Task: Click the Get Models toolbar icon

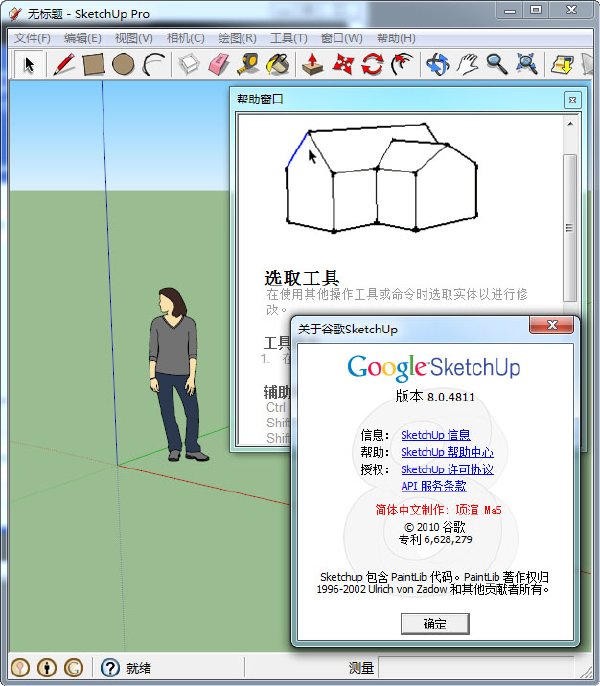Action: point(562,64)
